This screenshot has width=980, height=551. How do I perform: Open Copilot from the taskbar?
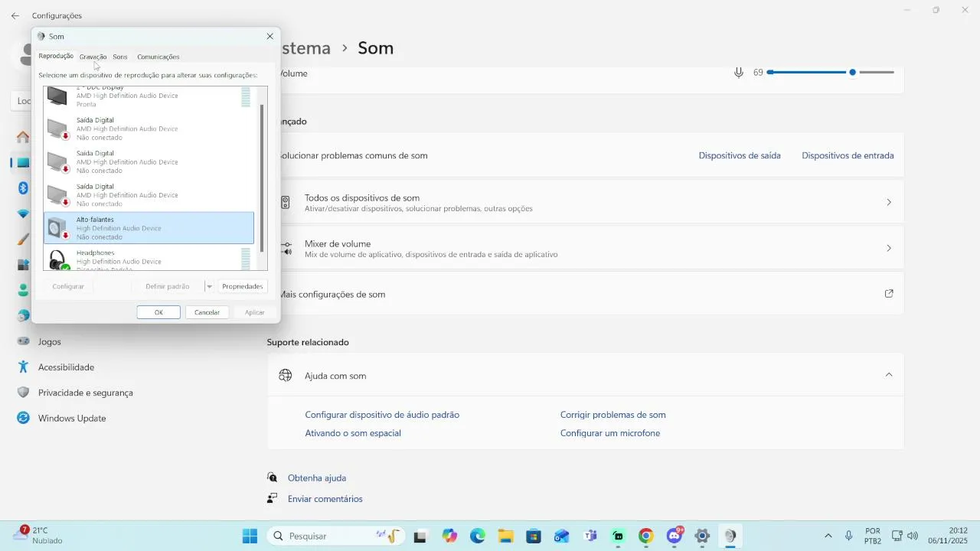coord(449,536)
